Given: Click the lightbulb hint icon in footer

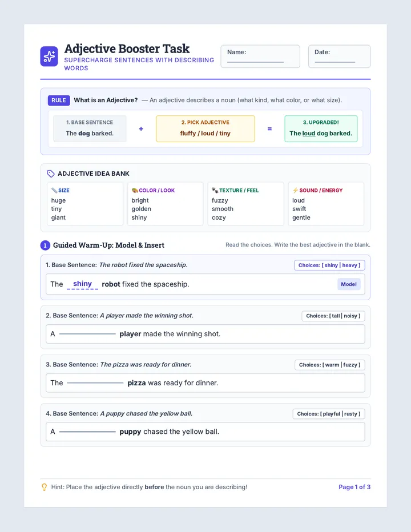Looking at the screenshot, I should tap(44, 487).
